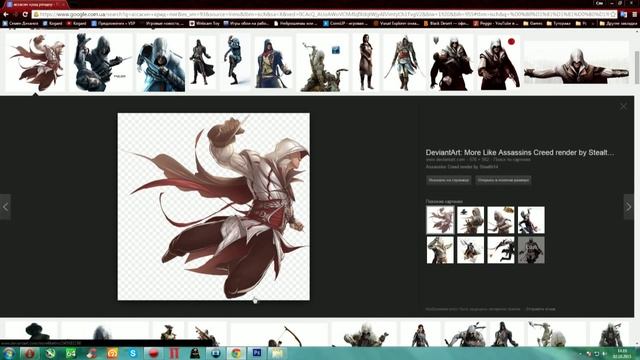Open the green 64 taskbar icon
The image size is (640, 360).
click(71, 353)
